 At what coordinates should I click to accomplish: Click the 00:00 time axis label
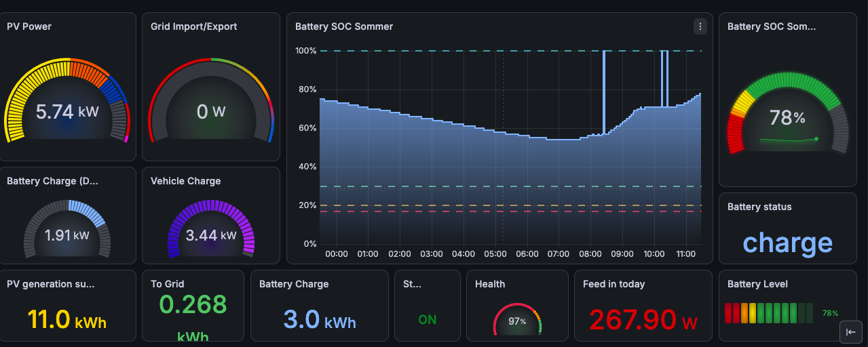pos(337,254)
